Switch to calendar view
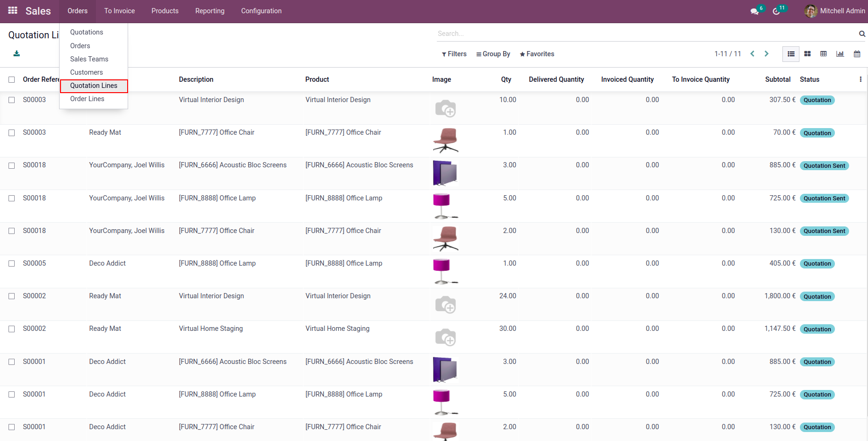868x441 pixels. coord(857,54)
